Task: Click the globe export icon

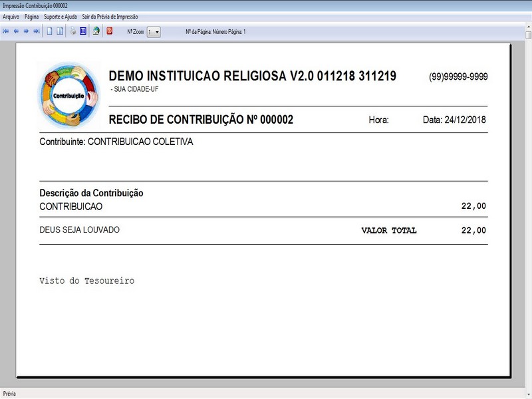Action: tap(96, 31)
